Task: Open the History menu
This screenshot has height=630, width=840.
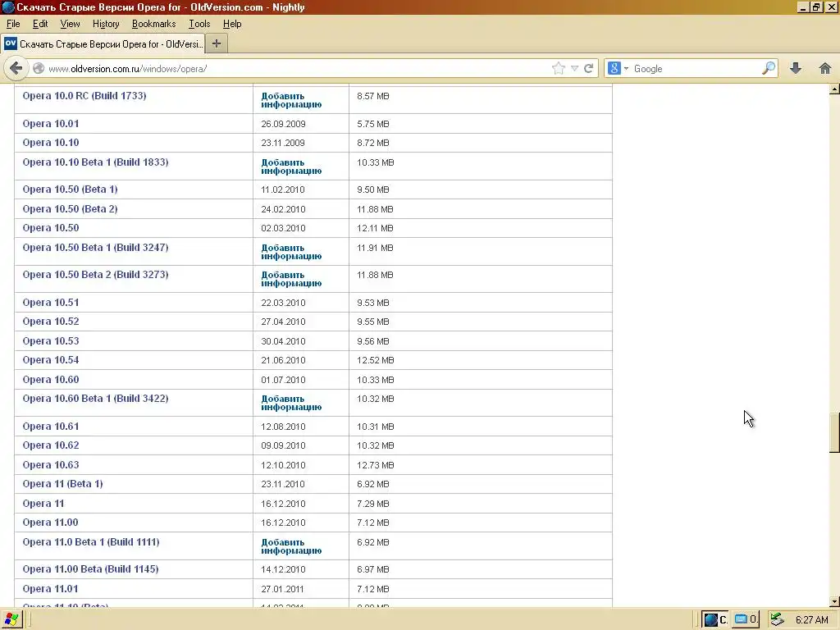Action: point(106,24)
